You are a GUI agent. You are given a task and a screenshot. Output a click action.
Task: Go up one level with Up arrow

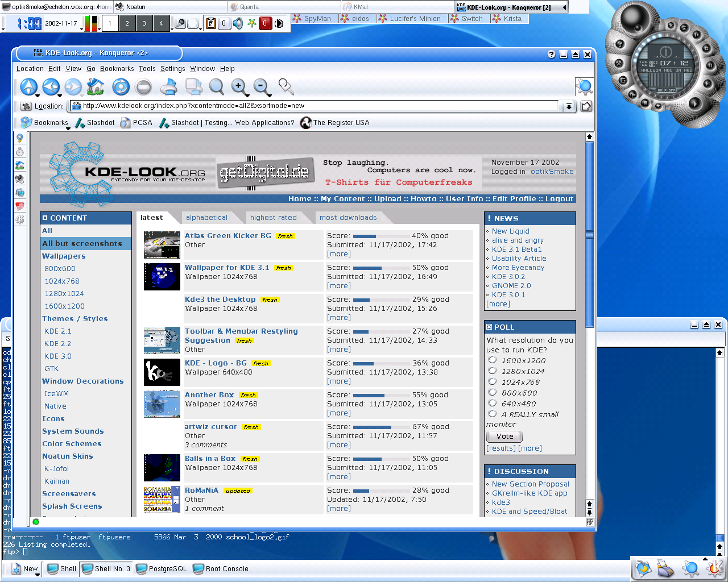click(28, 86)
